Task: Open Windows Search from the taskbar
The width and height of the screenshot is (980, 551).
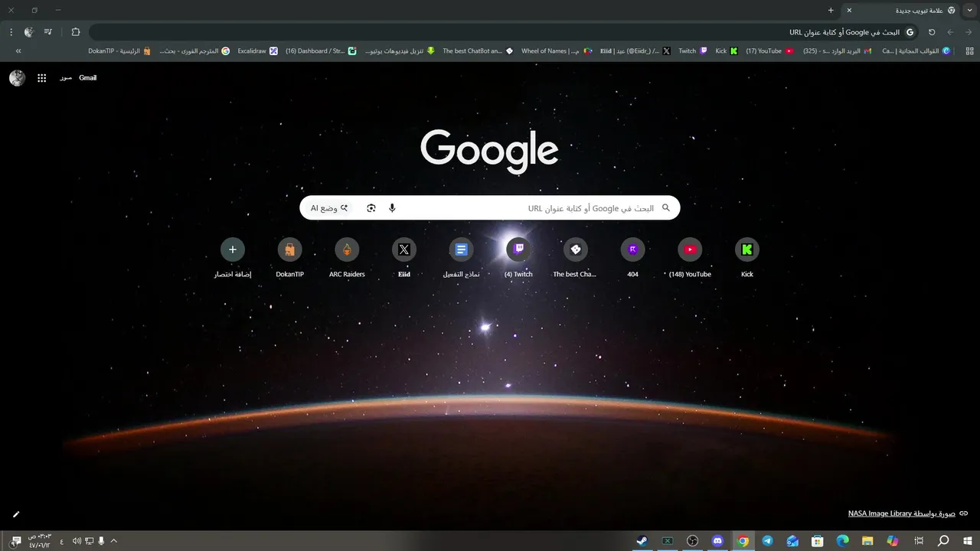Action: (943, 541)
